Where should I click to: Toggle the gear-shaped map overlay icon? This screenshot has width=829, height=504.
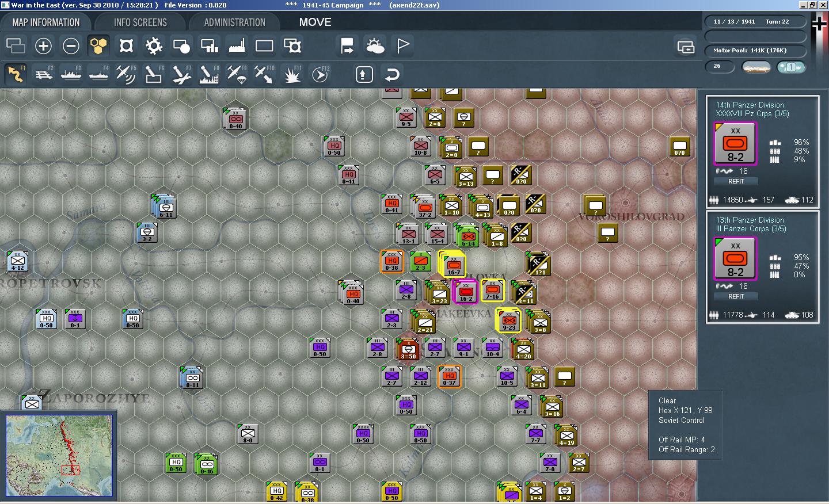(x=154, y=46)
